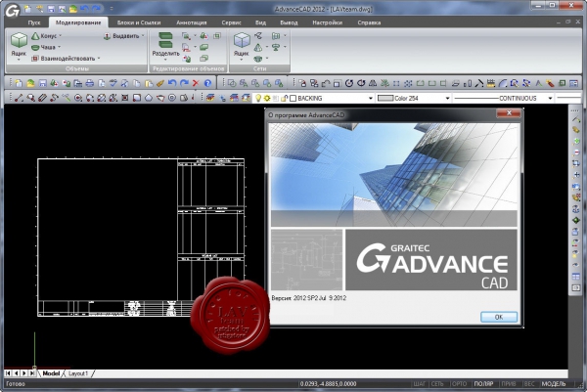Expand the Конус dropdown arrow
587x392 pixels.
click(x=61, y=36)
